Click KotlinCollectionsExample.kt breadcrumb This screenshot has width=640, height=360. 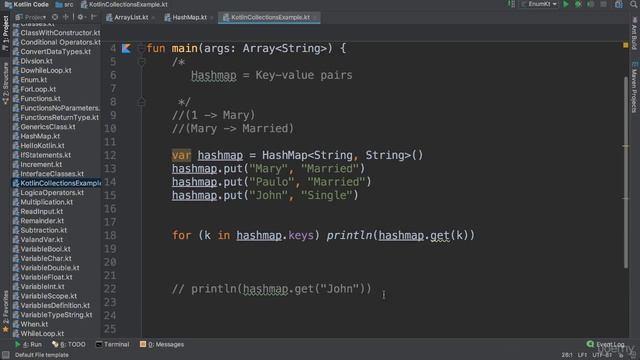tap(124, 4)
